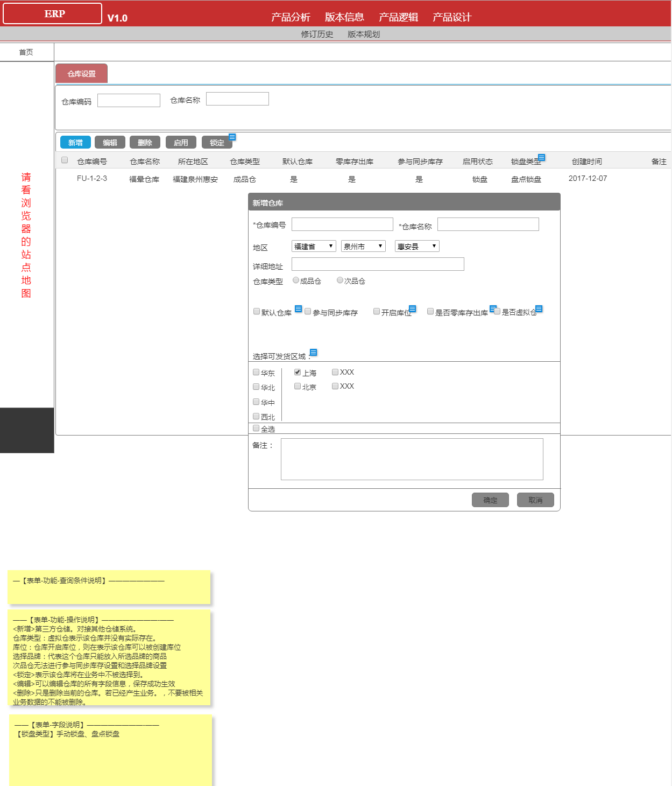
Task: Uncheck the 上海 checkbox
Action: coord(298,372)
